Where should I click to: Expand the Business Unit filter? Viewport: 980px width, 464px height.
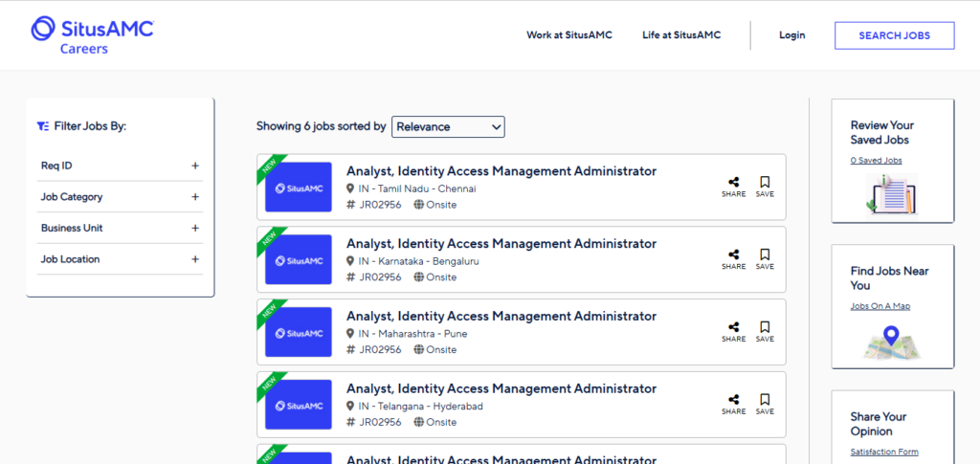pos(120,228)
